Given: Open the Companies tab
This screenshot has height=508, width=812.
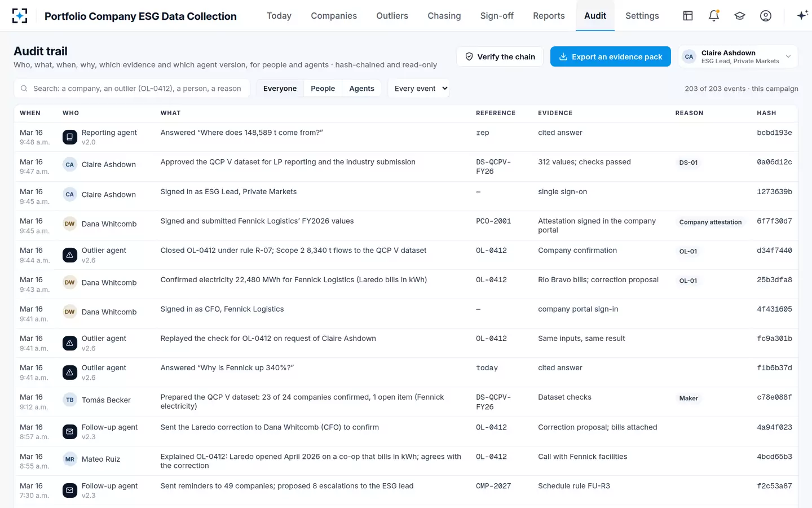Looking at the screenshot, I should (x=334, y=16).
